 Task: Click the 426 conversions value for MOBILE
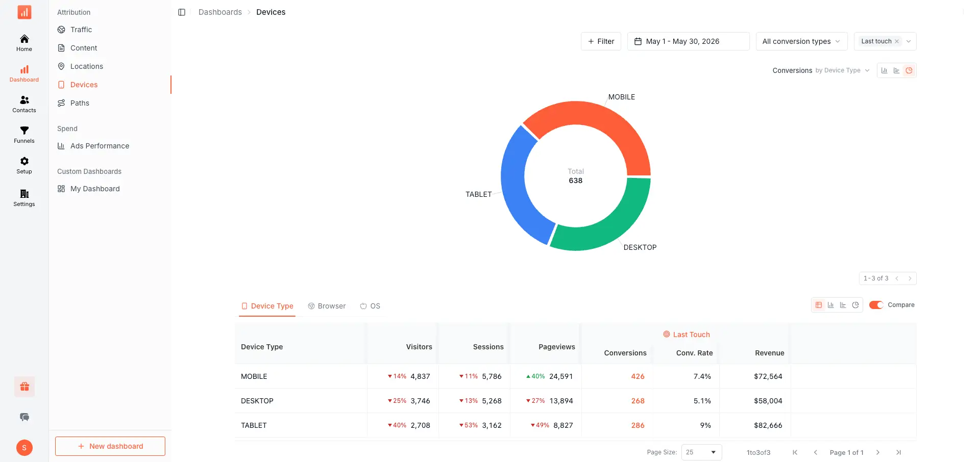pyautogui.click(x=638, y=376)
